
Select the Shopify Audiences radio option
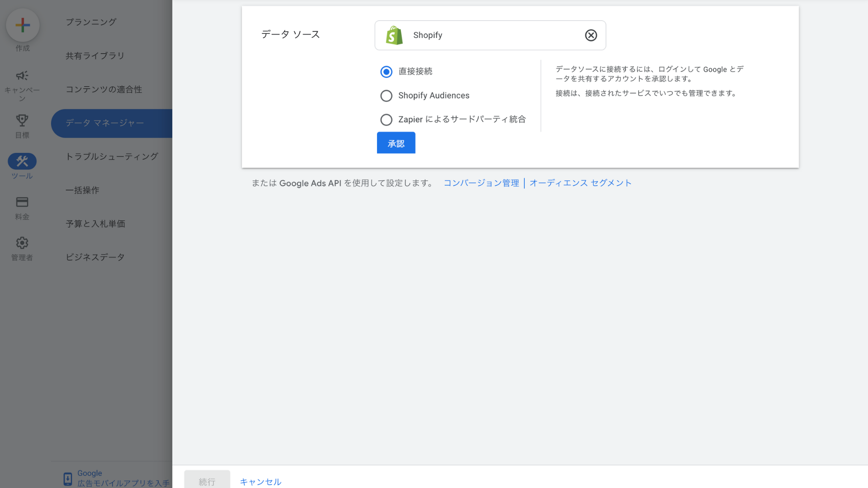click(386, 96)
